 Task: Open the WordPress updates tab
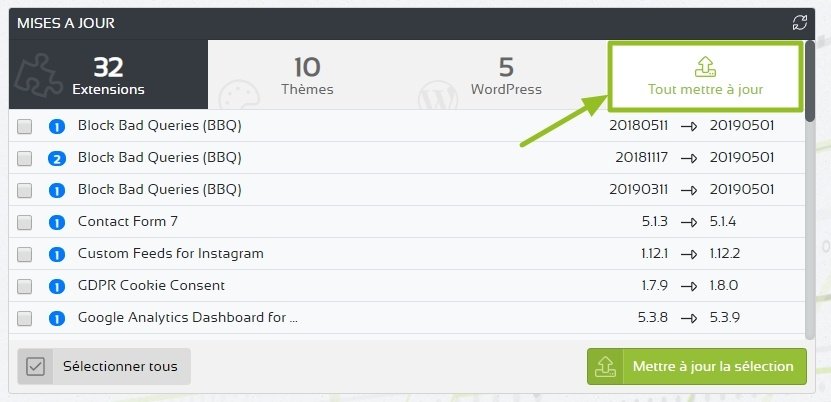tap(506, 75)
